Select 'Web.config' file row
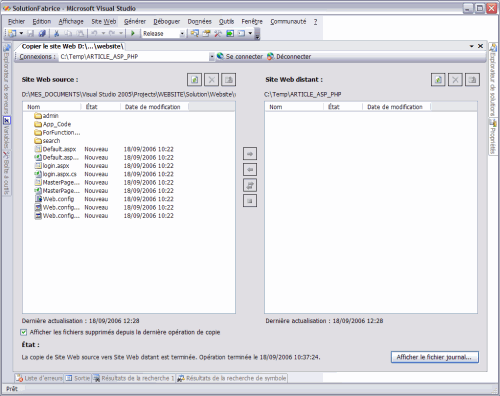The width and height of the screenshot is (500, 396). pos(104,199)
